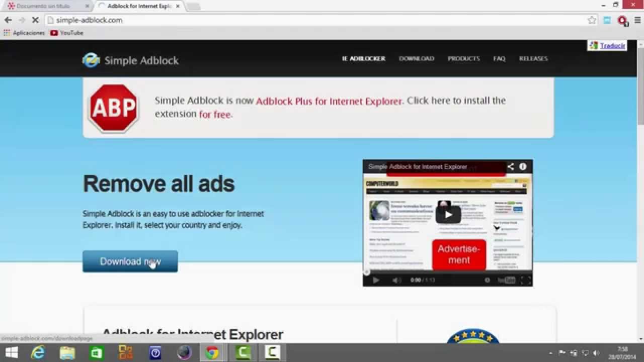
Task: Click the browser back arrow
Action: pyautogui.click(x=8, y=20)
